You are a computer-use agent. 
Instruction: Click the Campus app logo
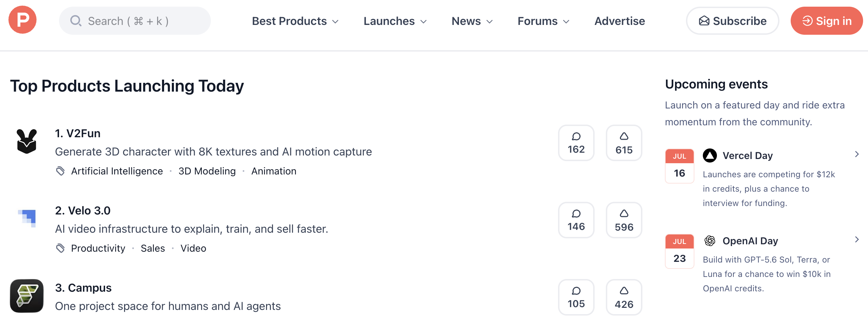pos(27,296)
